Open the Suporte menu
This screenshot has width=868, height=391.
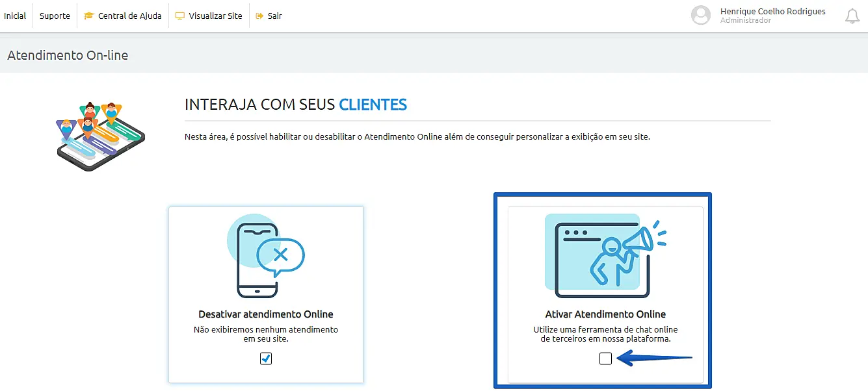(55, 16)
